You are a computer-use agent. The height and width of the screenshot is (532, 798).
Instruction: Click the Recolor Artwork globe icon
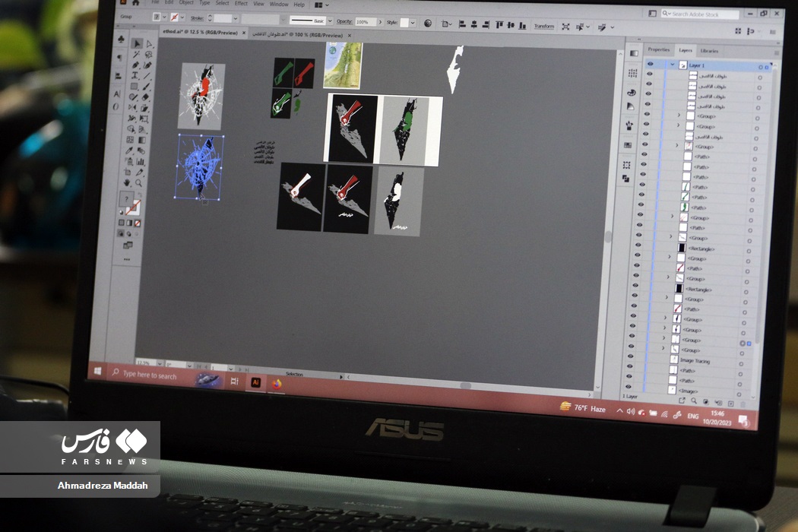point(428,23)
